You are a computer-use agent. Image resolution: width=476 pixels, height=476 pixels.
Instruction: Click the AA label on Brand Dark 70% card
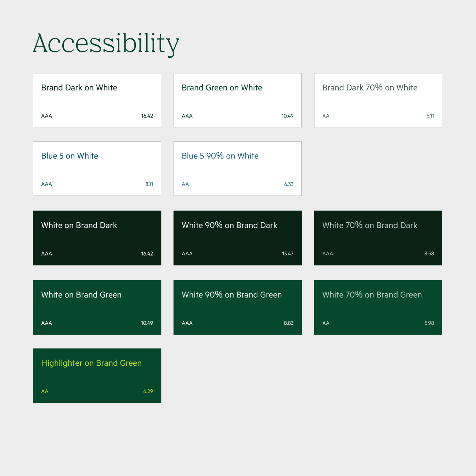pos(326,116)
